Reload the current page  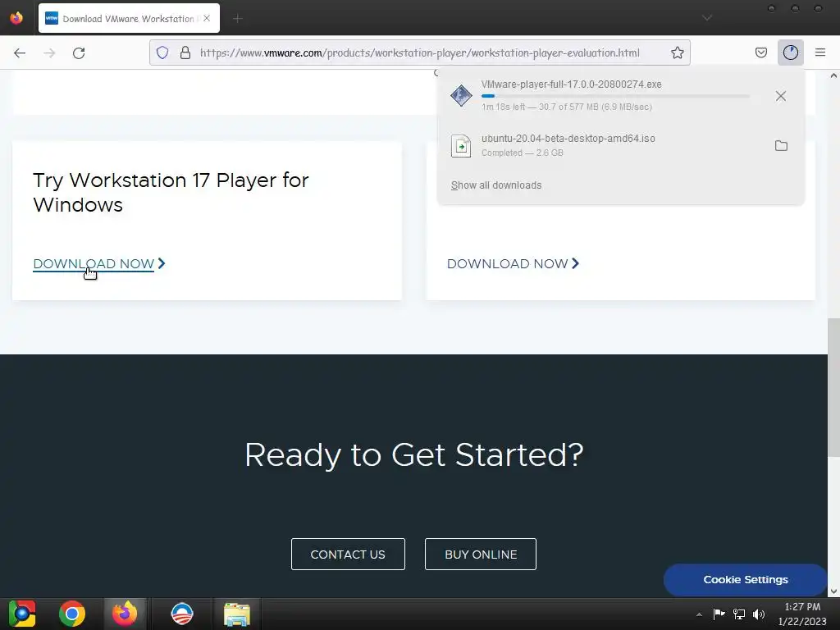(79, 52)
